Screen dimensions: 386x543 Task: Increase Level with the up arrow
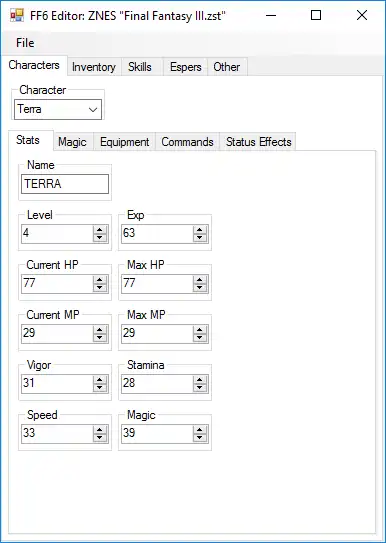point(100,229)
